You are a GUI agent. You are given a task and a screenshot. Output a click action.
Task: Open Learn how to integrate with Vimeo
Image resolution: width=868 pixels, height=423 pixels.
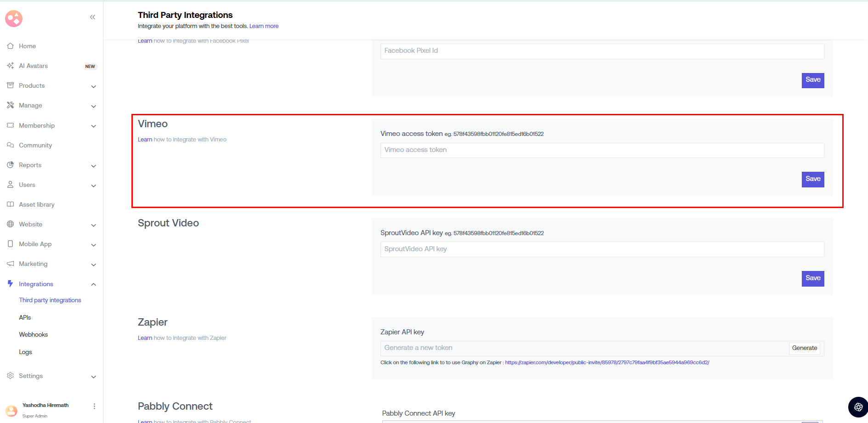(x=182, y=140)
